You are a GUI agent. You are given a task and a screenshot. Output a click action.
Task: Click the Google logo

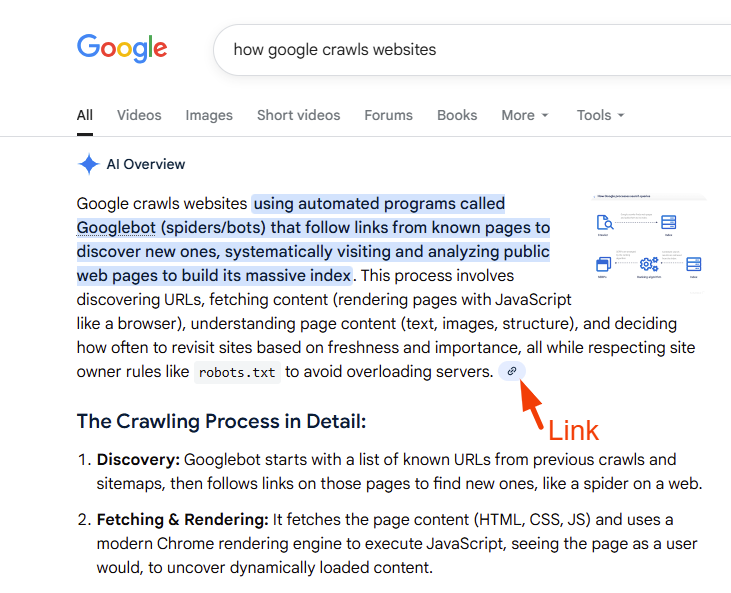(x=122, y=48)
